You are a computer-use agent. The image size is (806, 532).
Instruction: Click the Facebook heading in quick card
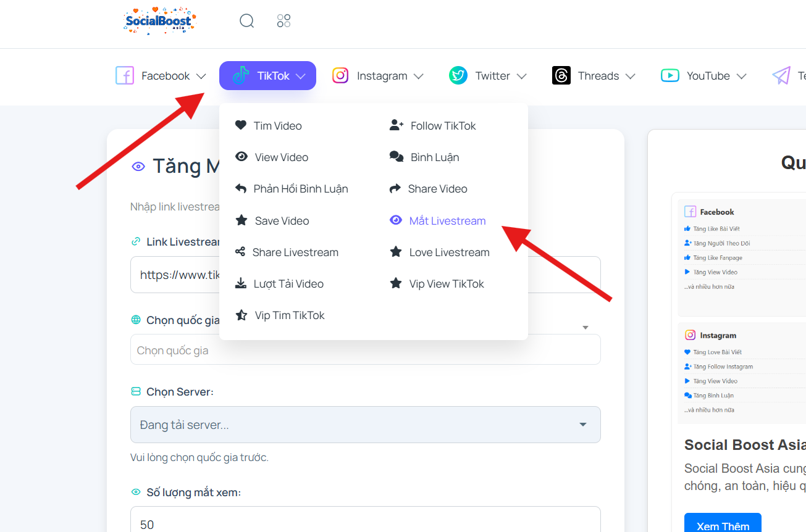coord(717,212)
